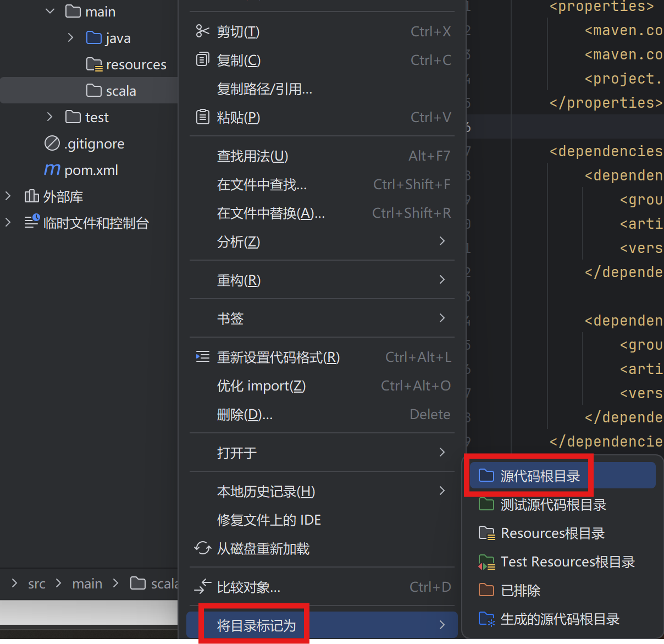Image resolution: width=664 pixels, height=644 pixels.
Task: Select 已排除 in the submenu
Action: point(563,590)
